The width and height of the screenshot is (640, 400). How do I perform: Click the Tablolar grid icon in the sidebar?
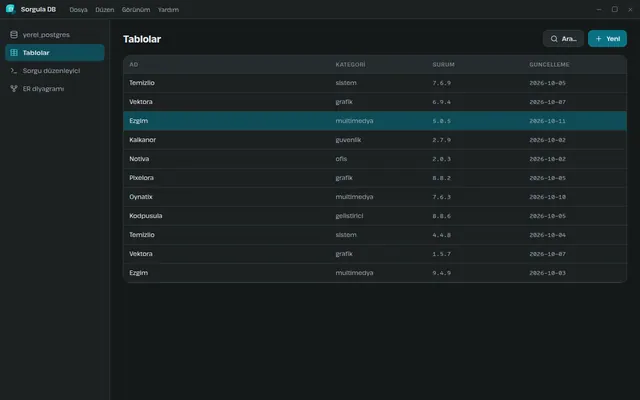click(14, 53)
